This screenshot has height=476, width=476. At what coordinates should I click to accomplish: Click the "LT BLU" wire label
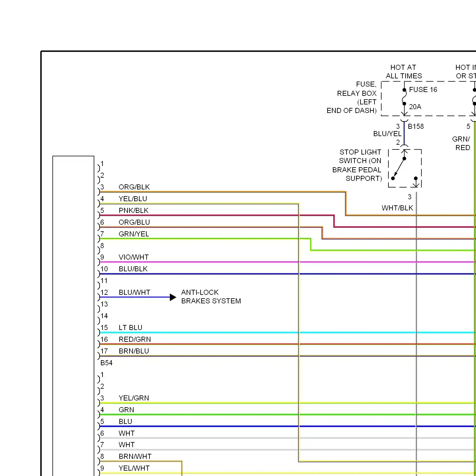(x=130, y=328)
